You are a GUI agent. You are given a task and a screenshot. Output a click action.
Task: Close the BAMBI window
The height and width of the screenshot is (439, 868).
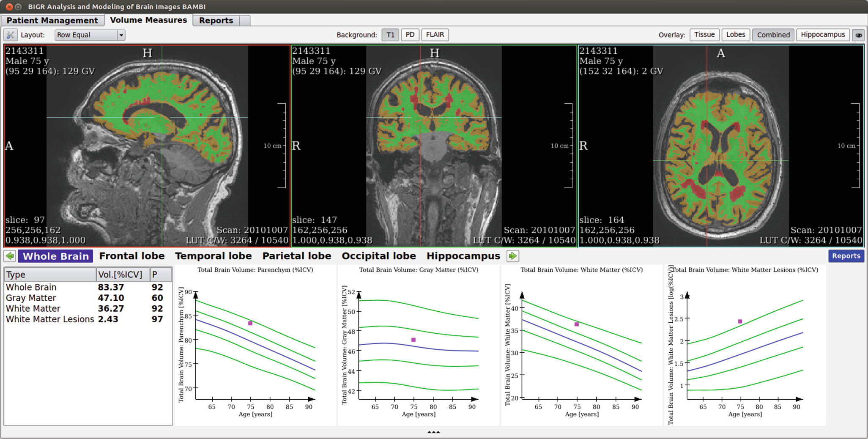pos(9,7)
